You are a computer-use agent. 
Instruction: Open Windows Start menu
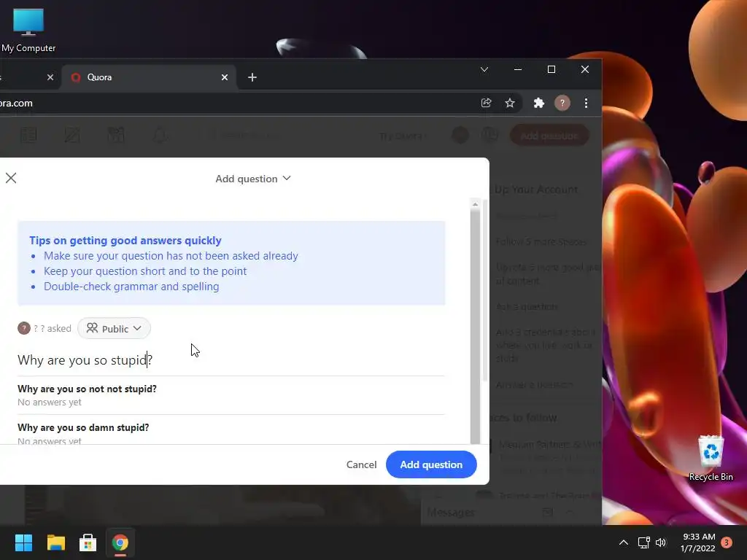click(x=23, y=542)
